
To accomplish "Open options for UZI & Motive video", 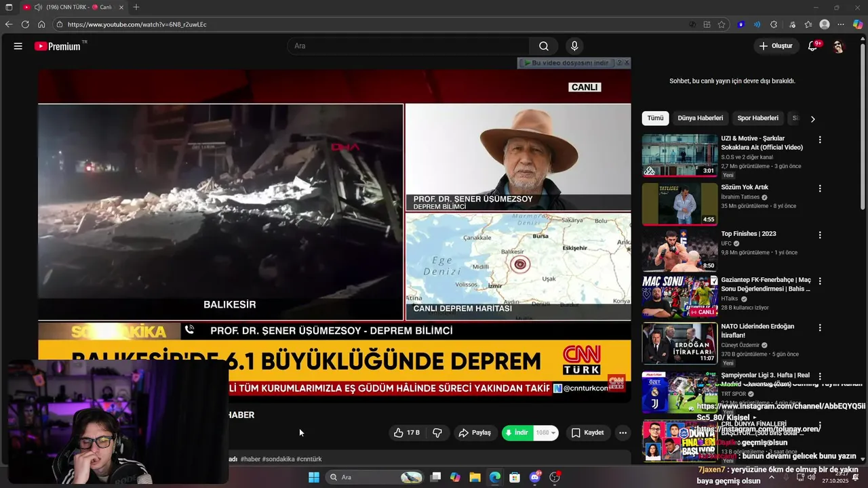I will [820, 140].
